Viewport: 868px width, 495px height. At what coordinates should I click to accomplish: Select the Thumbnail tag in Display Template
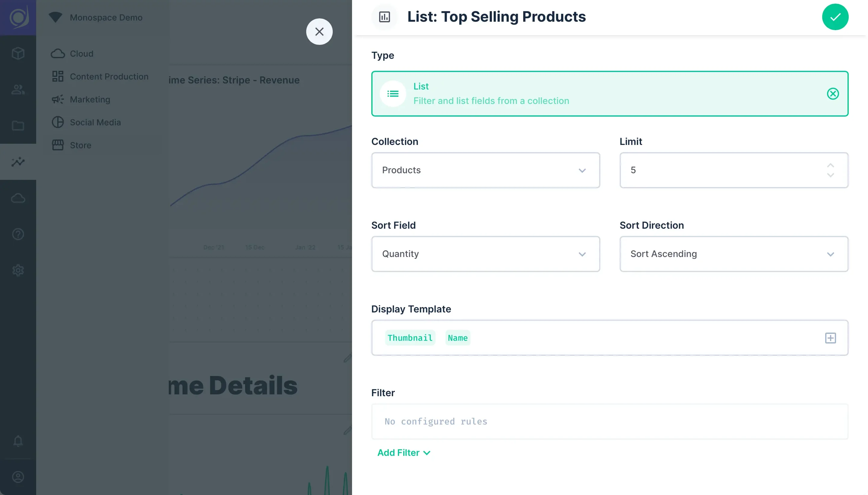point(410,338)
